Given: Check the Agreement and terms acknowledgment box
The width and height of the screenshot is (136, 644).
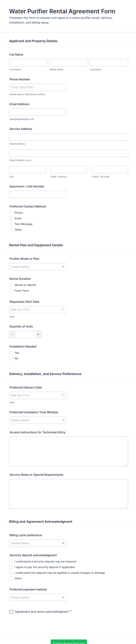Looking at the screenshot, I should pyautogui.click(x=11, y=612).
